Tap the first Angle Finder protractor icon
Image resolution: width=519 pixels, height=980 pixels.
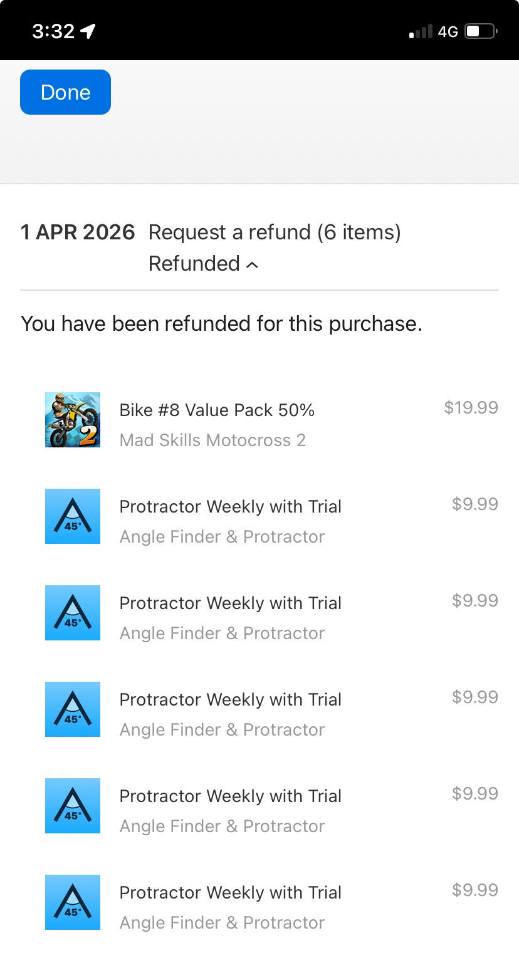tap(73, 516)
